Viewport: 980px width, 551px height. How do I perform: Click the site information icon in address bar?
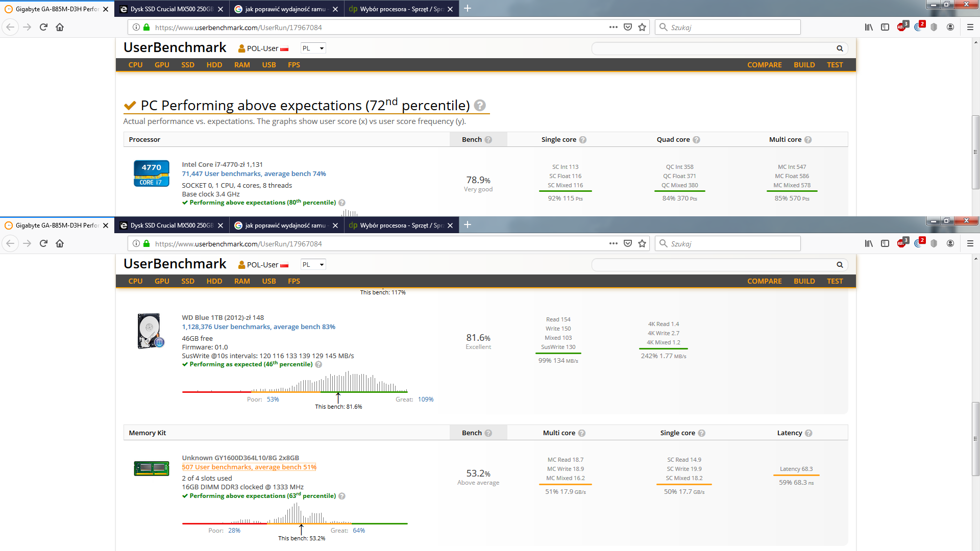coord(136,27)
